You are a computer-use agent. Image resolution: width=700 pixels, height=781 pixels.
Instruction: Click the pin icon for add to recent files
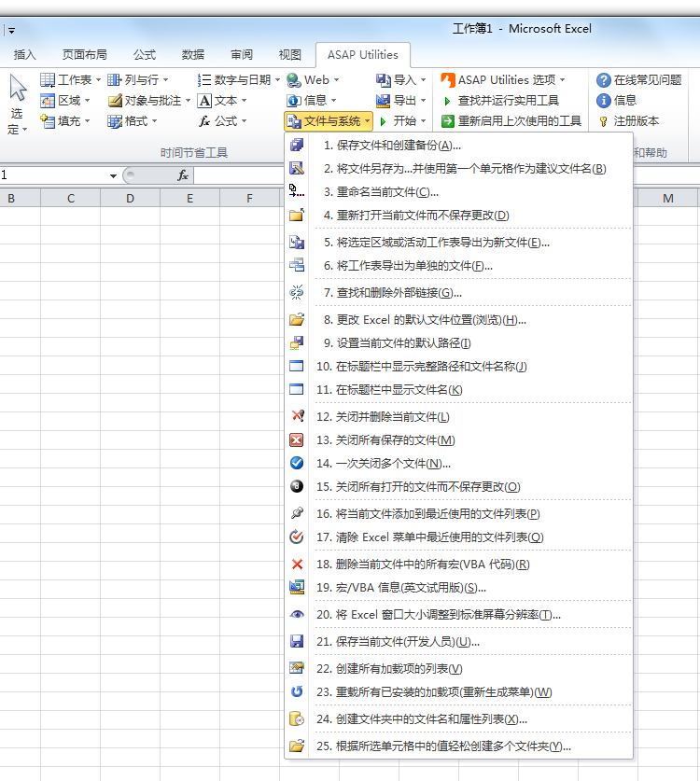pos(297,513)
